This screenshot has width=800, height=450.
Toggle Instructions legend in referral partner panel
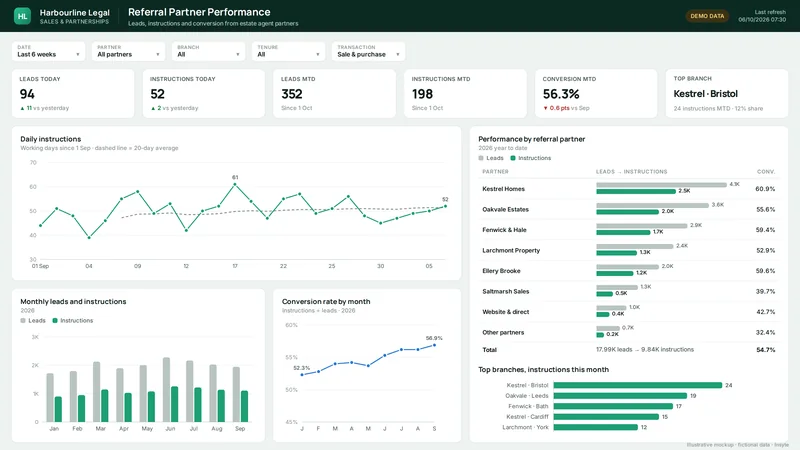[x=531, y=158]
